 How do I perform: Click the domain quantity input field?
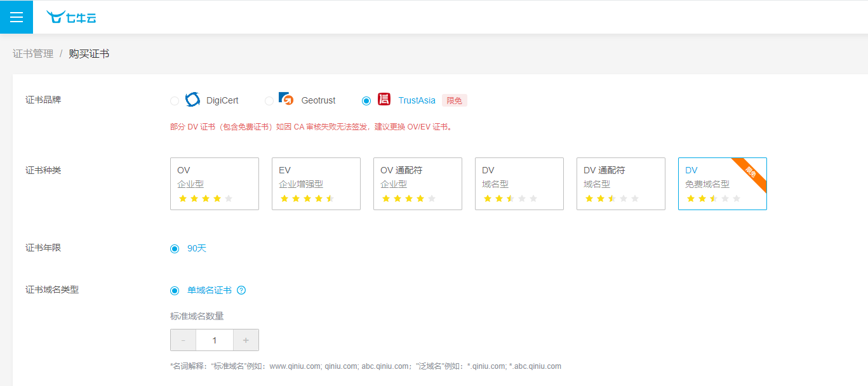pyautogui.click(x=215, y=340)
